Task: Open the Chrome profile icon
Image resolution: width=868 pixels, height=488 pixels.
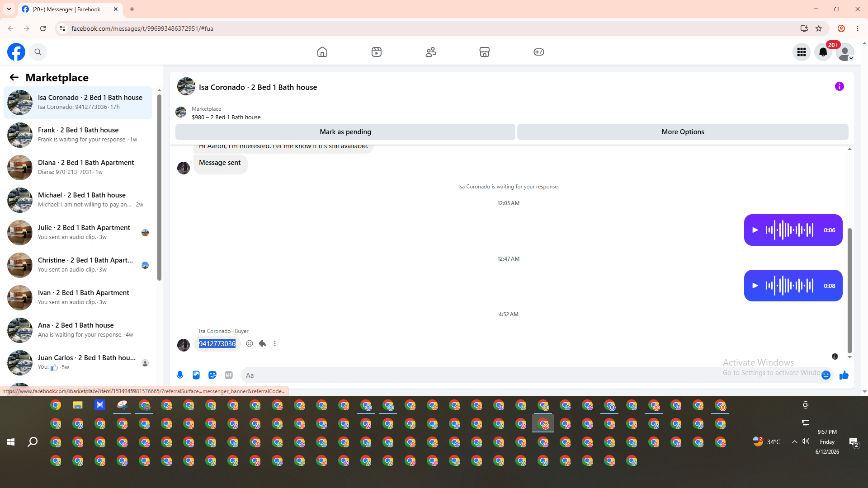Action: (841, 28)
